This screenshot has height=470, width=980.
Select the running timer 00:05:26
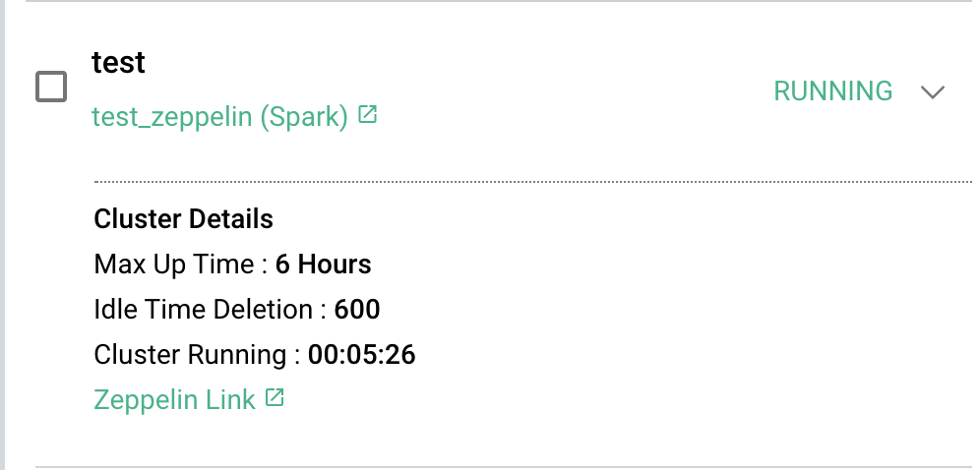coord(362,355)
